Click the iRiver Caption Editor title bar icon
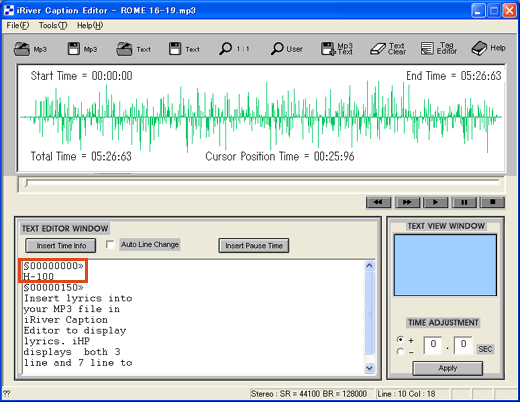Screen dimensions: 520x402 9,10
